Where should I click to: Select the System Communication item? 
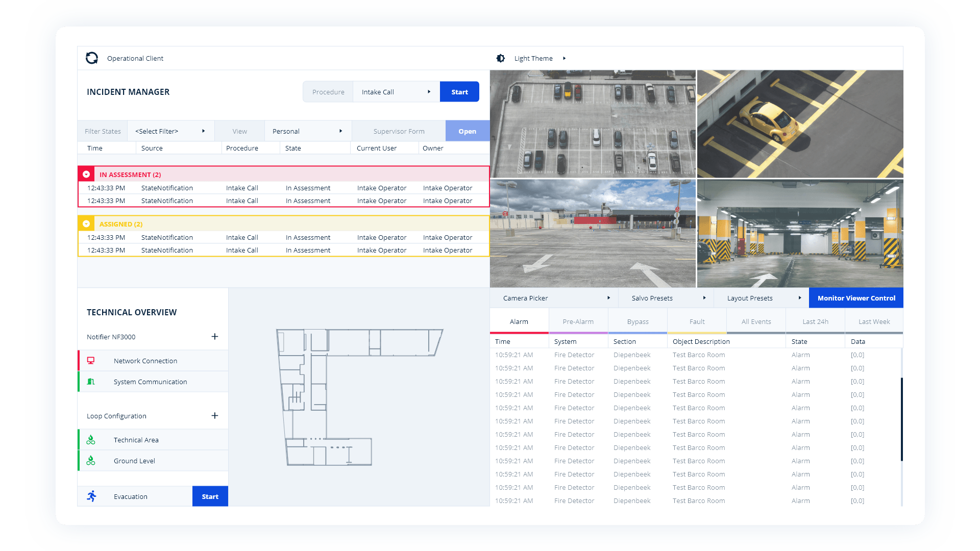pos(153,382)
